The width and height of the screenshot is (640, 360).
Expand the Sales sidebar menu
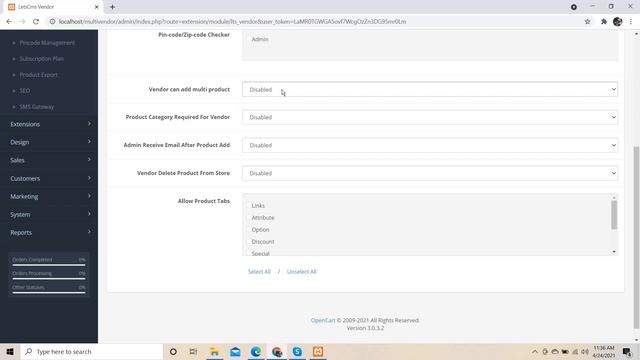tap(49, 160)
